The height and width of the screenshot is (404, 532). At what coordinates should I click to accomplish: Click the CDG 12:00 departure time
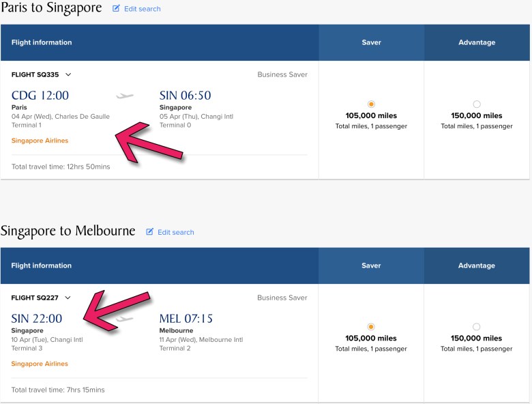[x=40, y=96]
